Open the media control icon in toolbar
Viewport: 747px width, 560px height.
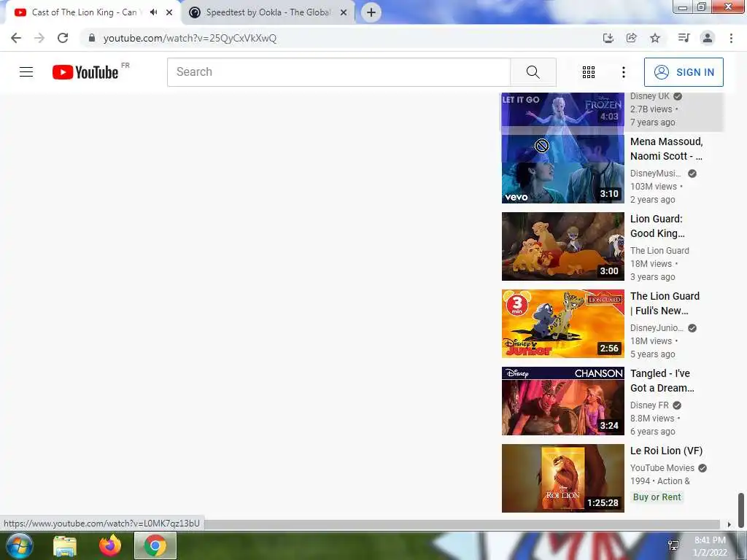pyautogui.click(x=684, y=38)
